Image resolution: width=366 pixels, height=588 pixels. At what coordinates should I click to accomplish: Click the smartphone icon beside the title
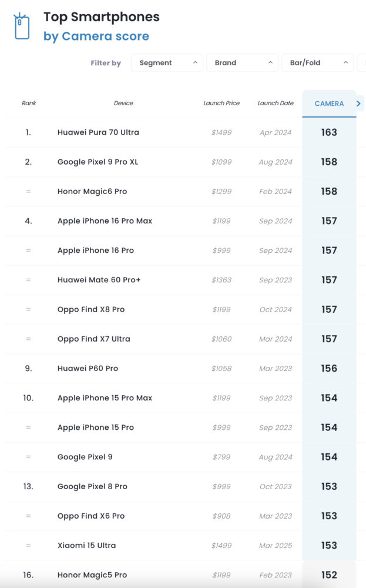click(22, 26)
